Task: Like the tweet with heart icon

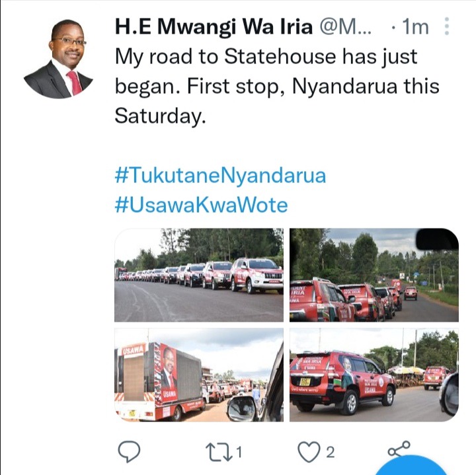Action: [x=309, y=452]
